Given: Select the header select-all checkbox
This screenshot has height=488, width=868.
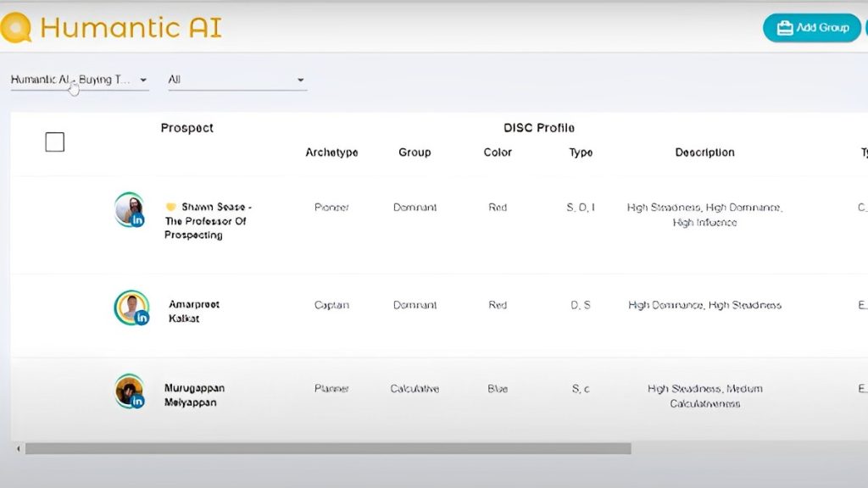Looking at the screenshot, I should [x=54, y=141].
